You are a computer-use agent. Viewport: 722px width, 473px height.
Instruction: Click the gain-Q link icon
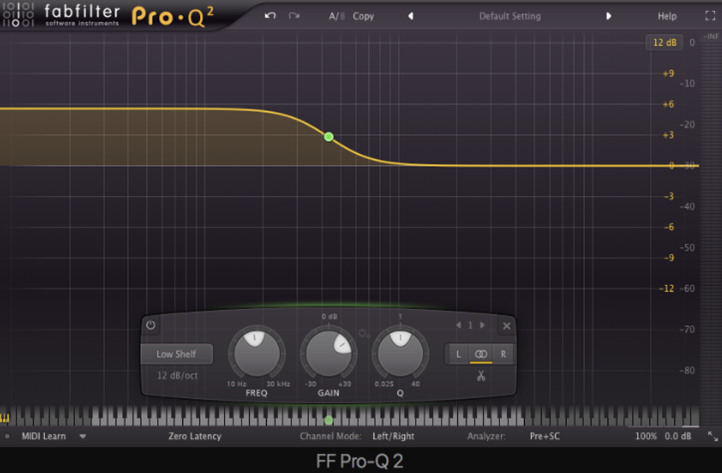(364, 335)
